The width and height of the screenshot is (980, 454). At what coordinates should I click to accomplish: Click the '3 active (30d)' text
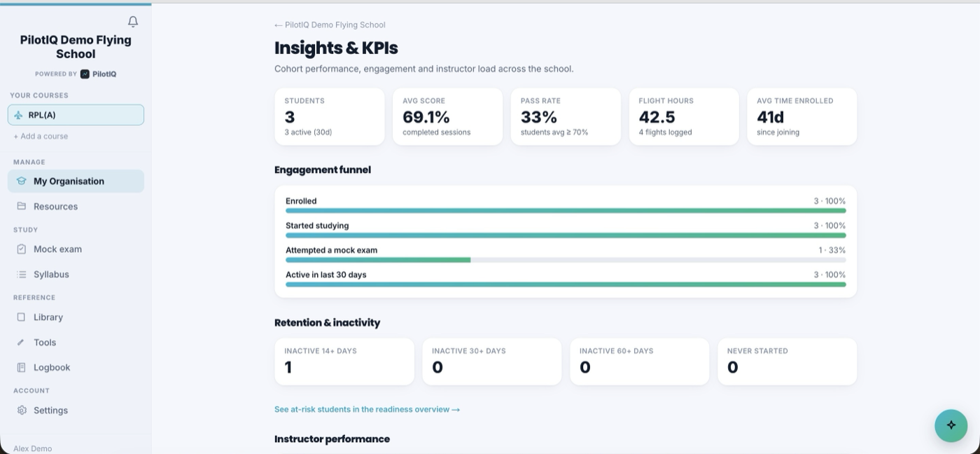308,132
